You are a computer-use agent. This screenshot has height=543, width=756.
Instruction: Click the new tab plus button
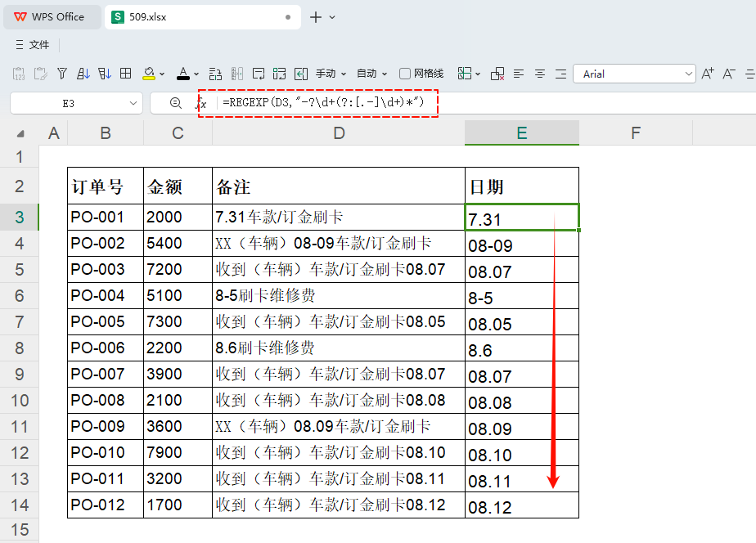tap(315, 17)
